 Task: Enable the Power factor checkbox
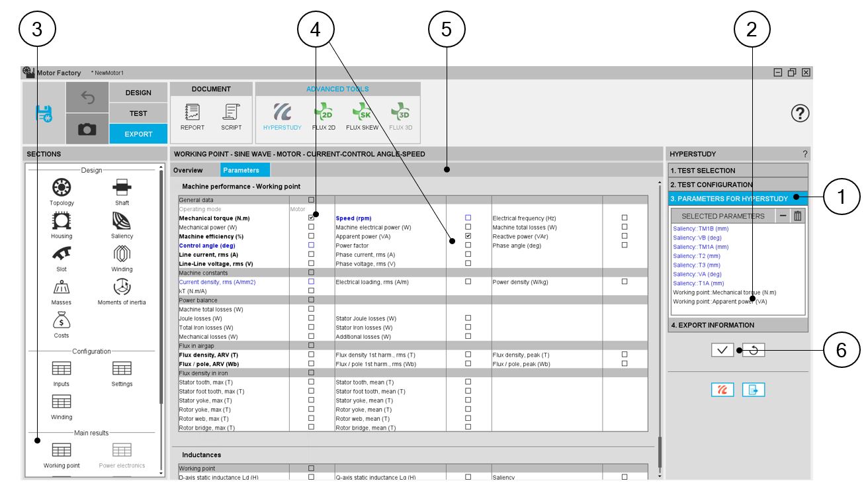click(468, 245)
